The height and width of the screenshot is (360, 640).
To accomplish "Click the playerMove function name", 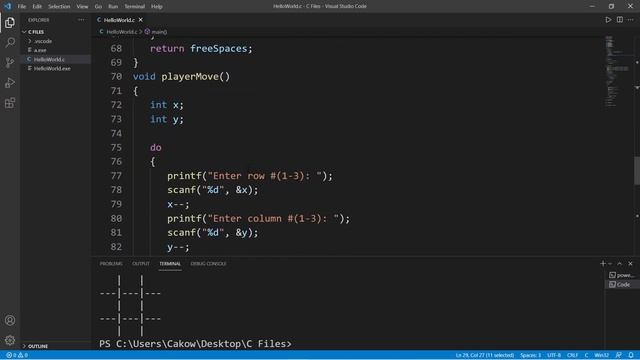I will coord(190,76).
